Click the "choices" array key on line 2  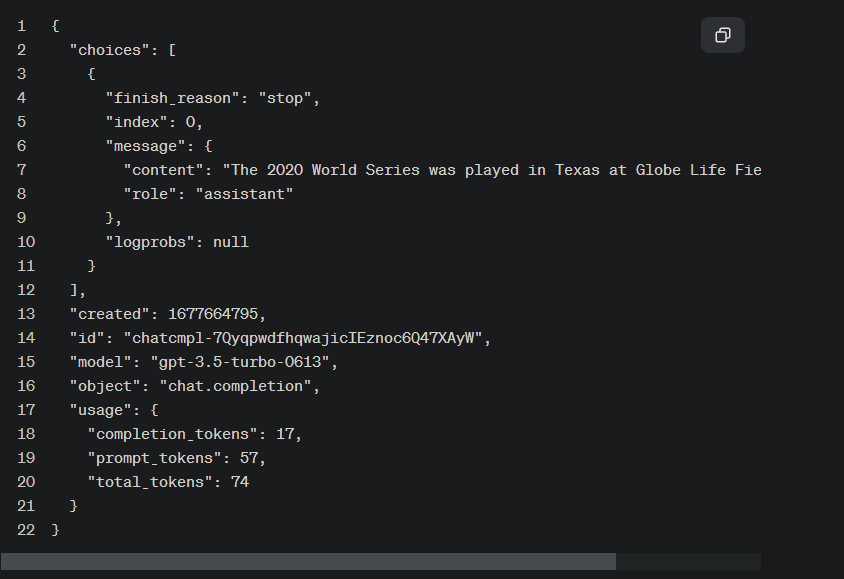[x=111, y=49]
